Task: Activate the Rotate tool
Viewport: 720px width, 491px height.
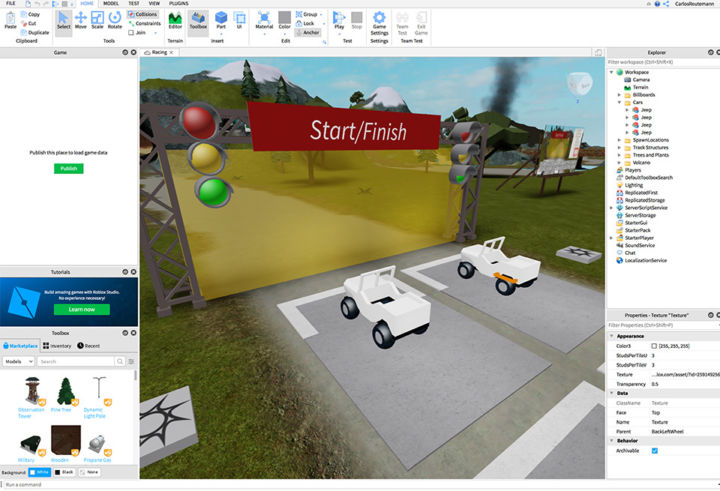Action: pos(114,20)
